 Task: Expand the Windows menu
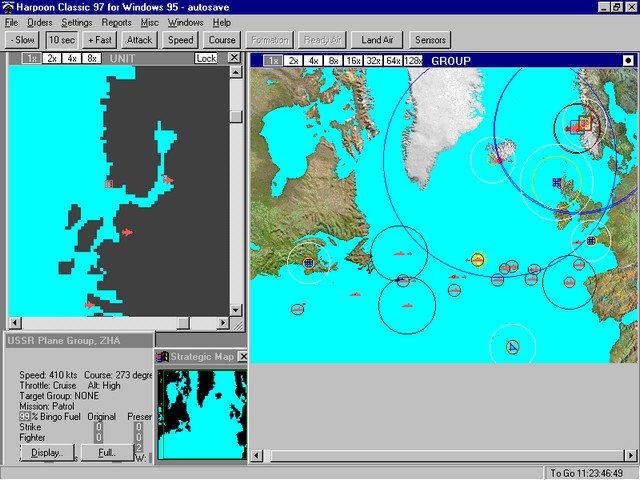[185, 22]
